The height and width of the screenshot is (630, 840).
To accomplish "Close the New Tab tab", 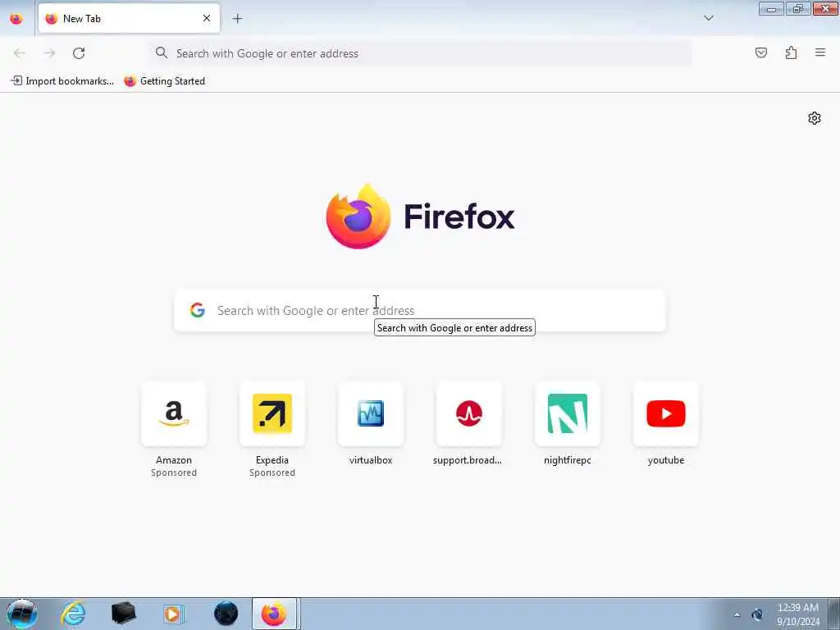I will [x=206, y=18].
